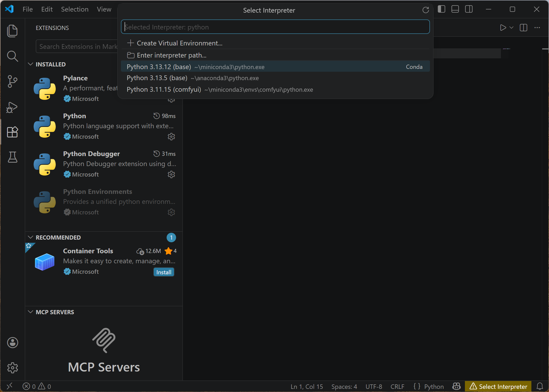Open the View menu
549x392 pixels.
point(104,9)
